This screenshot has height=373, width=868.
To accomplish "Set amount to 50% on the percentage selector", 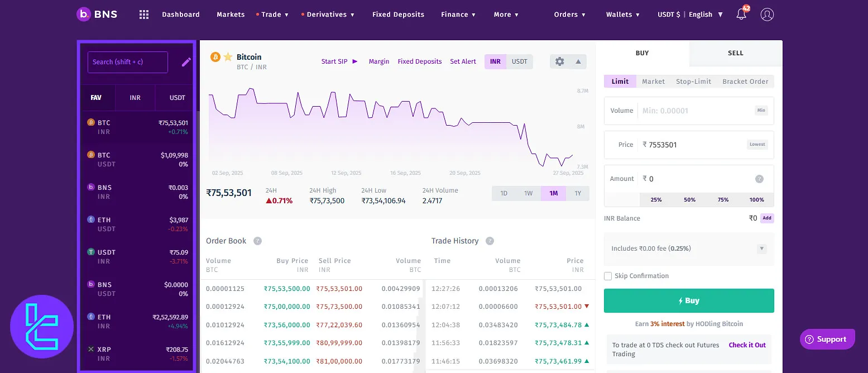I will 689,199.
